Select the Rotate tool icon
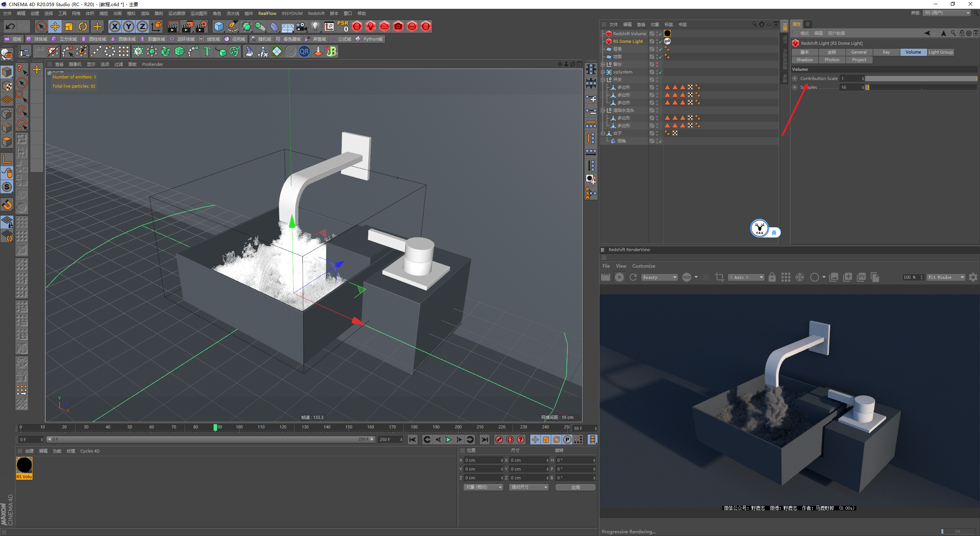This screenshot has width=980, height=536. (x=83, y=26)
